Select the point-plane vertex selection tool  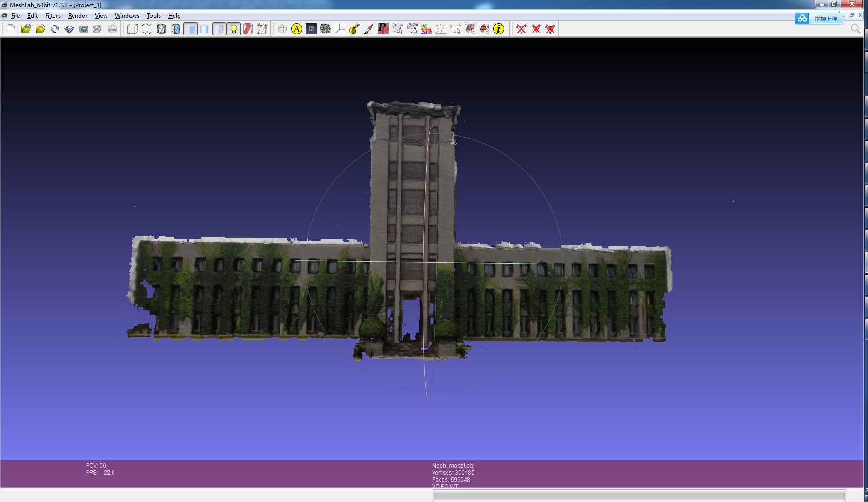(398, 29)
